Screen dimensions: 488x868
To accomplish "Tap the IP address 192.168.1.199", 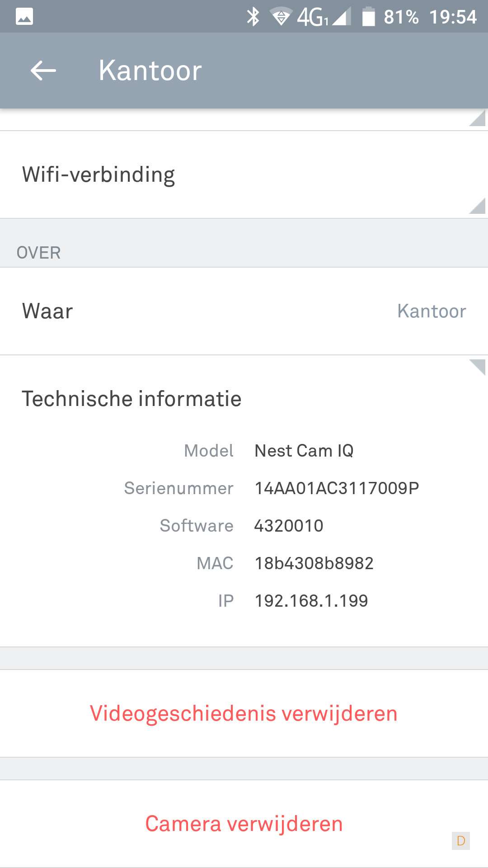I will click(x=311, y=601).
